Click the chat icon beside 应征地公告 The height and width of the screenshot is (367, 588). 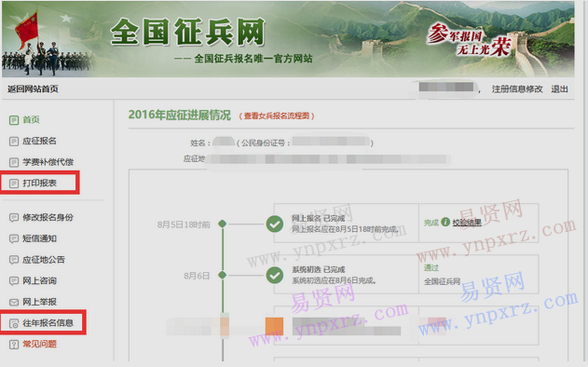[14, 260]
